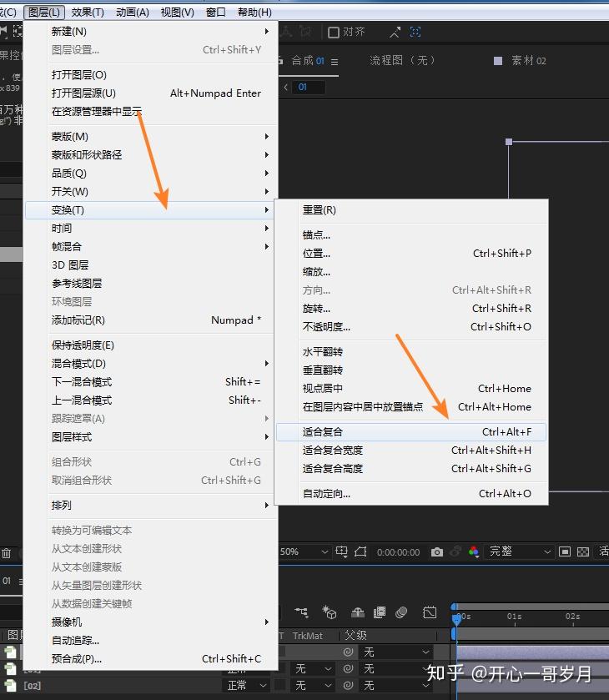Click the 素材 02 panel color square icon

(x=498, y=61)
